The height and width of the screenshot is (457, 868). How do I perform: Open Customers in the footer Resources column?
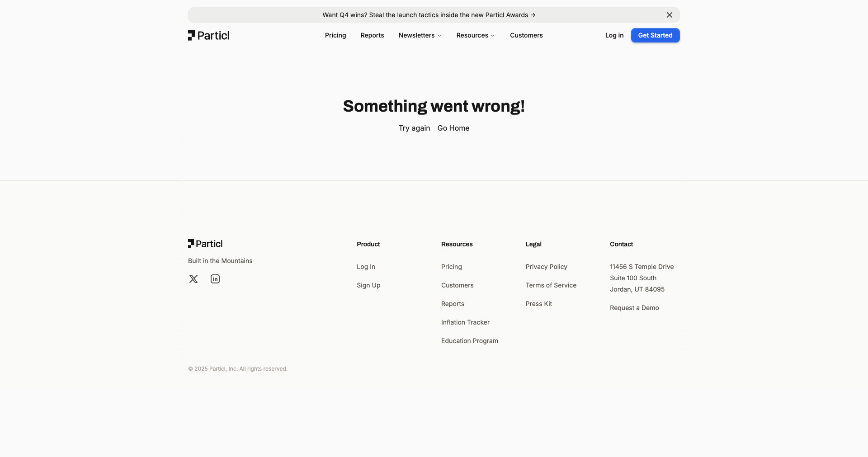pos(458,285)
